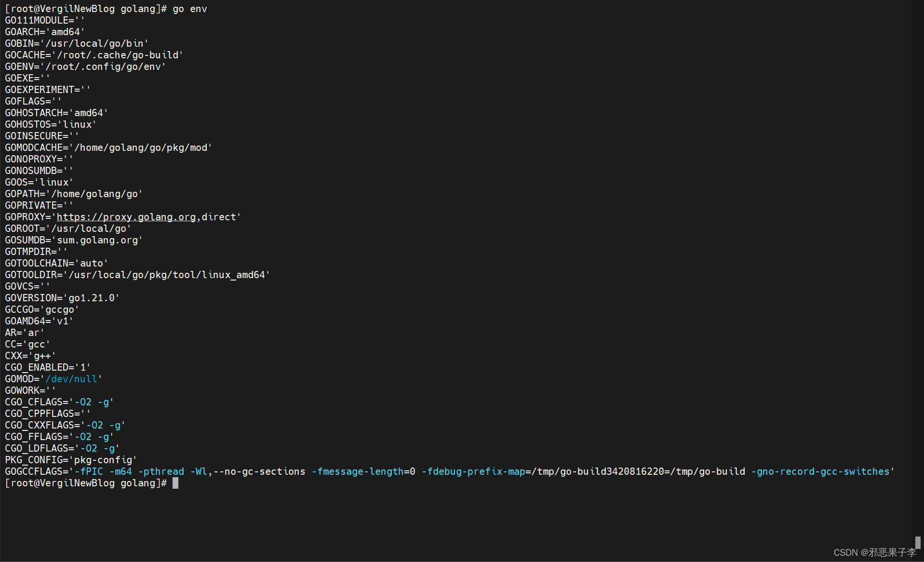Click the GOFLAGS='' line

click(x=33, y=101)
